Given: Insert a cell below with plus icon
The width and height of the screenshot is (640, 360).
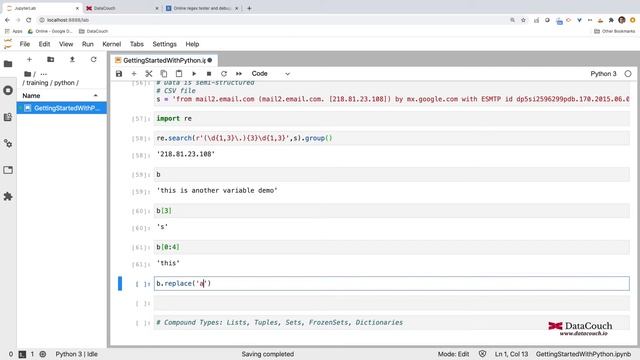Looking at the screenshot, I should 134,74.
